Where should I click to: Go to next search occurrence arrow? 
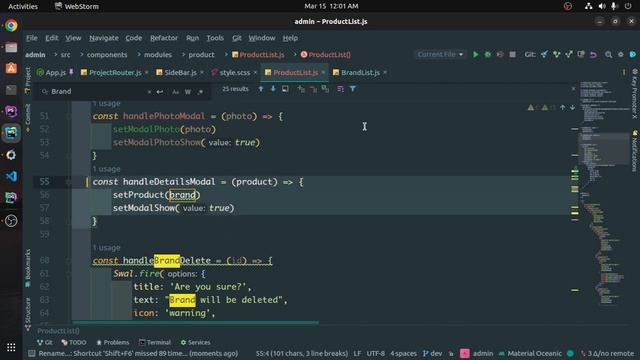pos(273,89)
